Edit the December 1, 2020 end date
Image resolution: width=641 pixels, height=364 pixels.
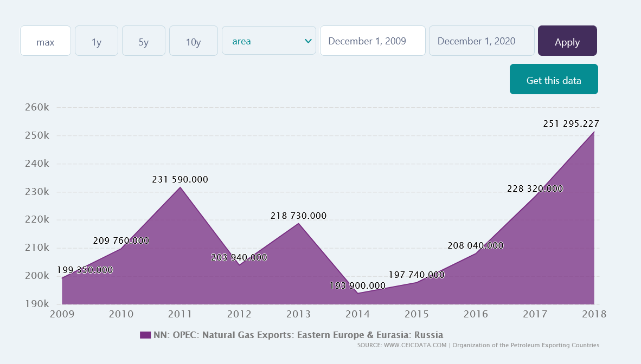coord(482,41)
